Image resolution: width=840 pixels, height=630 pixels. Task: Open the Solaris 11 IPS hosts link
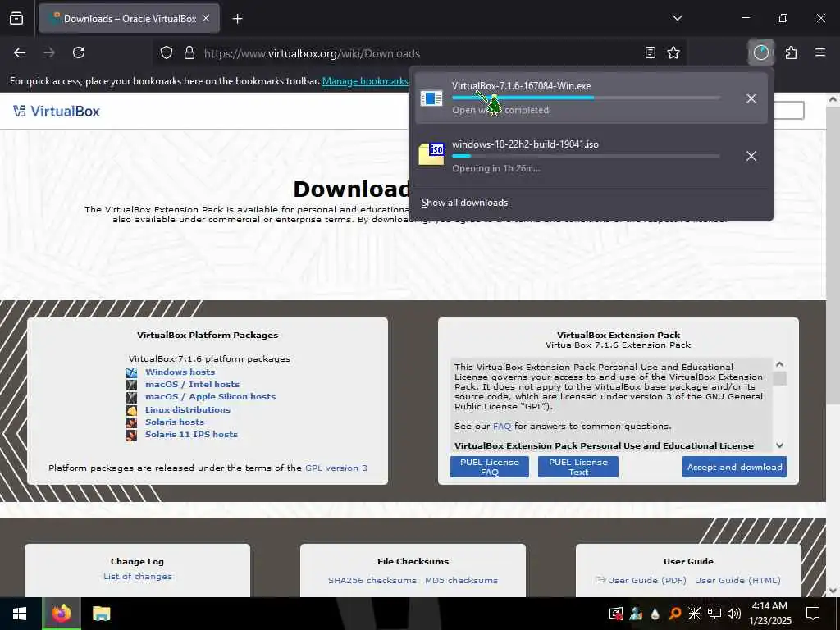191,434
